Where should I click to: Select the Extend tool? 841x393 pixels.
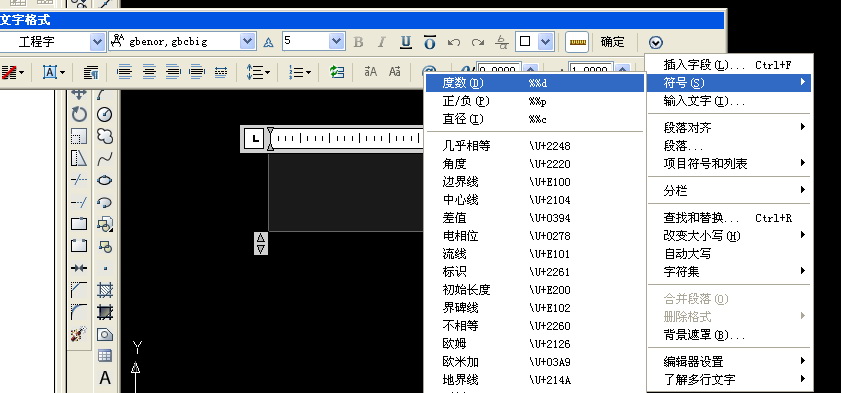coord(79,202)
